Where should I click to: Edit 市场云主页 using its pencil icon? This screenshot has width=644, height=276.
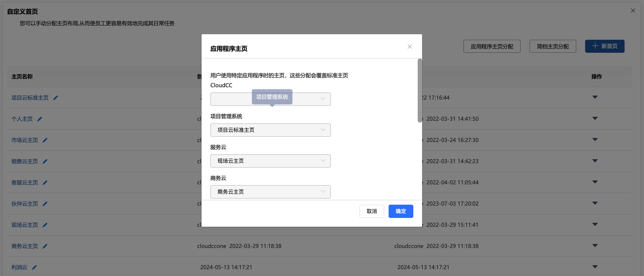coord(45,140)
